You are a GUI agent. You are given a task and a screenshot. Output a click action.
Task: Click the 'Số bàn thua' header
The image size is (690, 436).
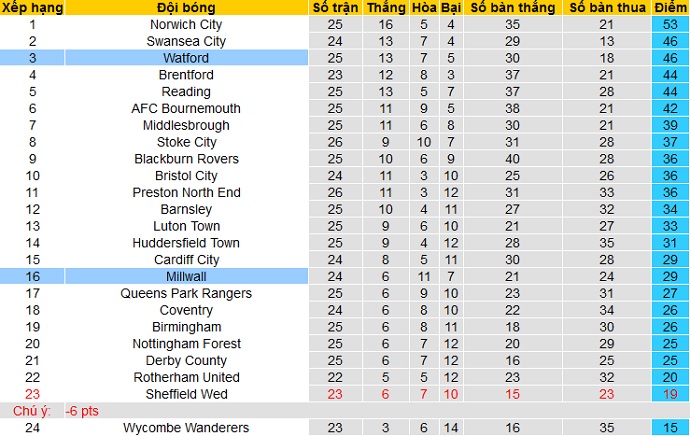point(605,8)
